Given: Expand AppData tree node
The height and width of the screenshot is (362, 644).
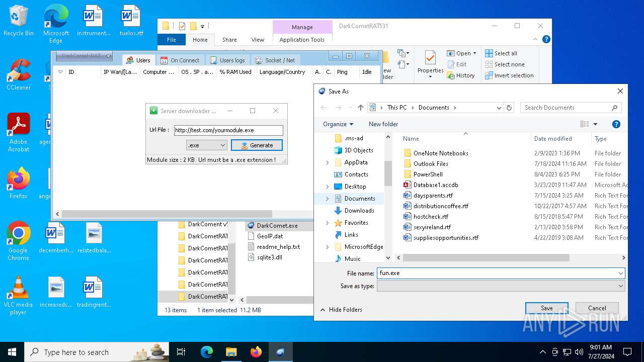Looking at the screenshot, I should coord(327,162).
